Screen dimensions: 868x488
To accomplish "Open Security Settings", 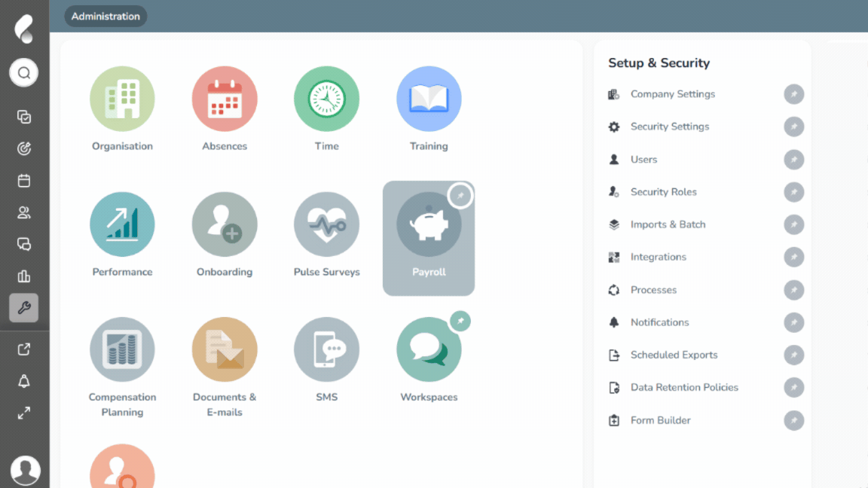I will point(670,127).
